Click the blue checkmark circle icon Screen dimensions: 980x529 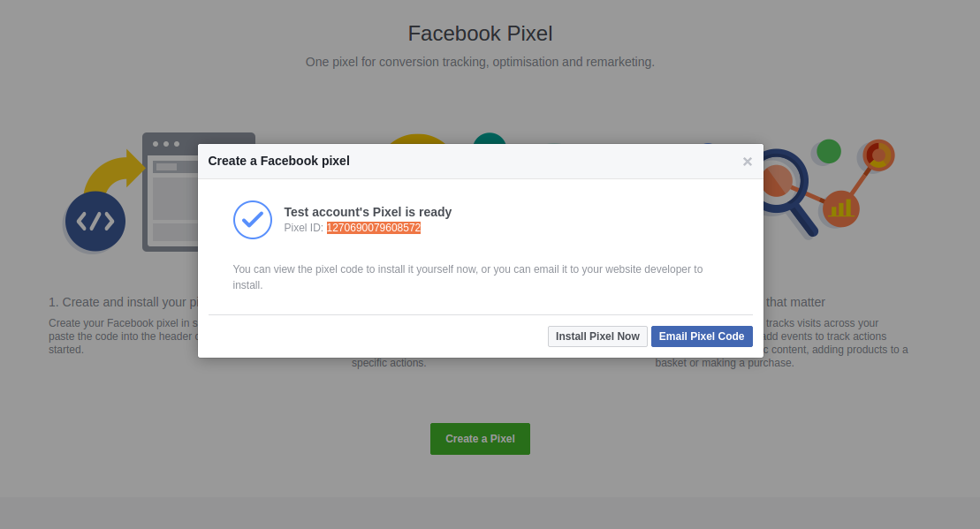(x=253, y=220)
